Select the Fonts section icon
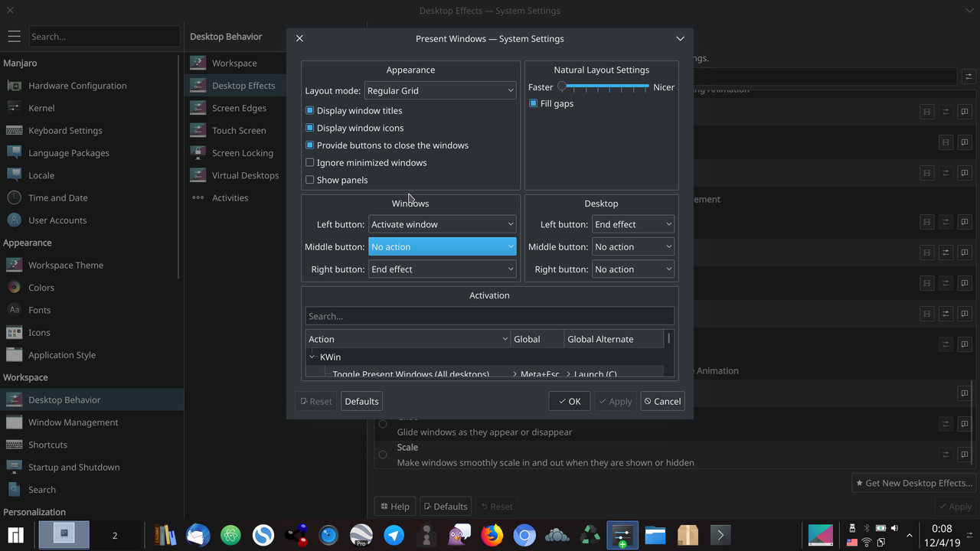 (39, 309)
